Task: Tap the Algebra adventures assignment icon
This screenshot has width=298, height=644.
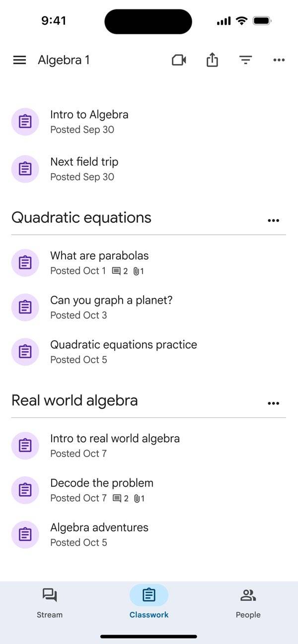Action: pyautogui.click(x=25, y=534)
